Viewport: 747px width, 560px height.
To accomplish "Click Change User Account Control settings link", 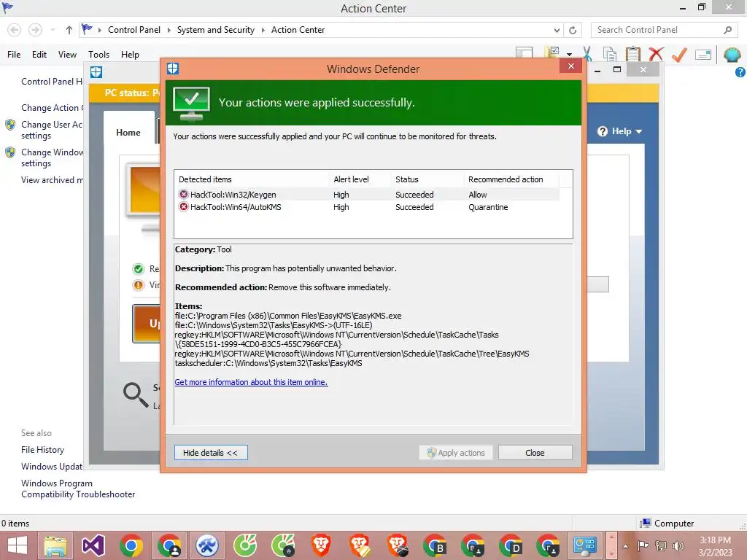I will [x=52, y=130].
